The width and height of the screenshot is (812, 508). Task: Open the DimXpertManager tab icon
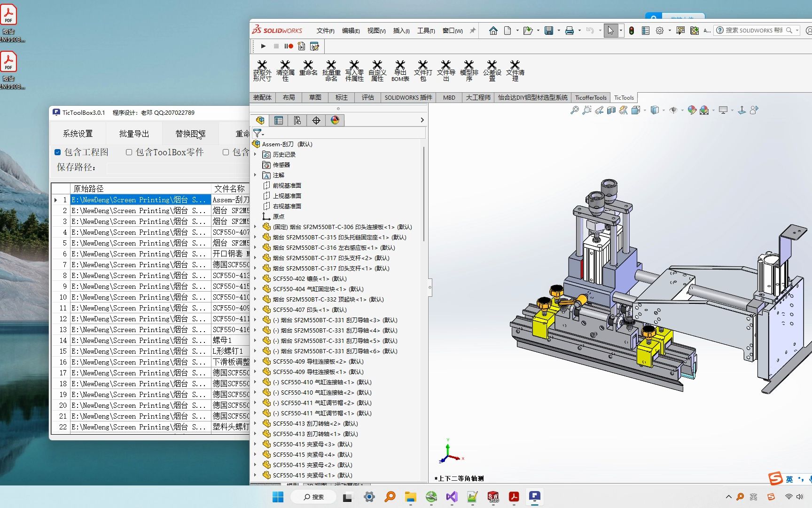pyautogui.click(x=316, y=120)
